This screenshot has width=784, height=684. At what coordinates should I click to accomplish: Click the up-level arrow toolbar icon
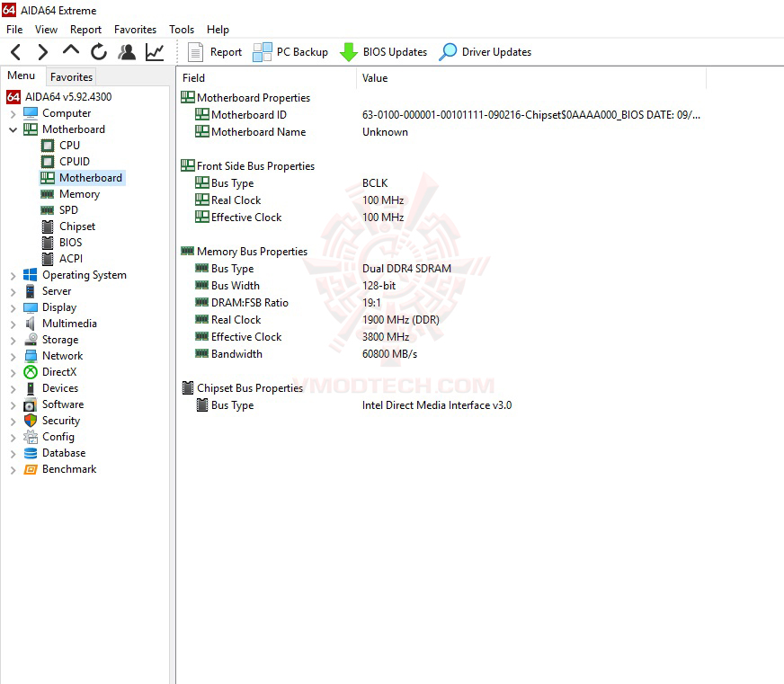pos(71,50)
